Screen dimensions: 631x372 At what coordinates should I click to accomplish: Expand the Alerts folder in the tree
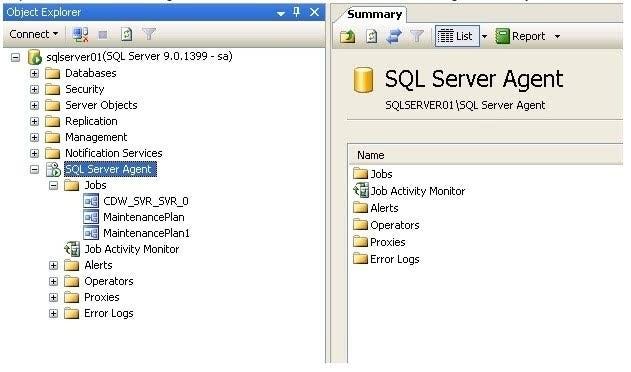coord(54,266)
